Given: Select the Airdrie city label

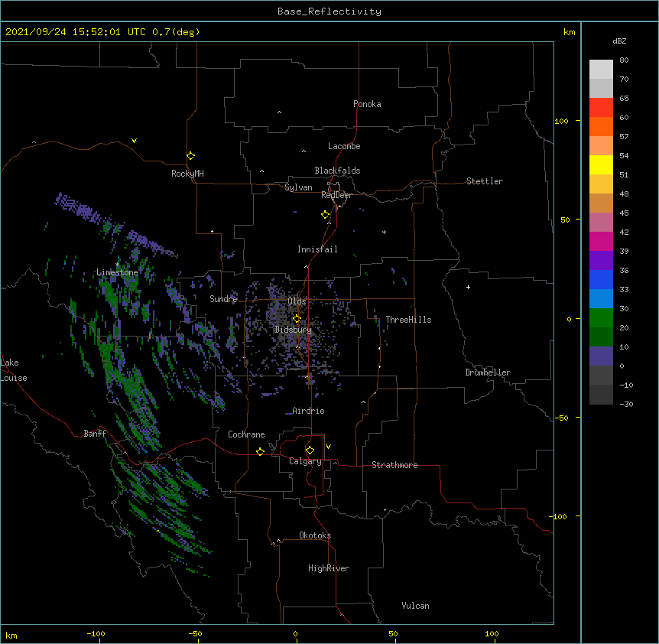Looking at the screenshot, I should [x=308, y=411].
